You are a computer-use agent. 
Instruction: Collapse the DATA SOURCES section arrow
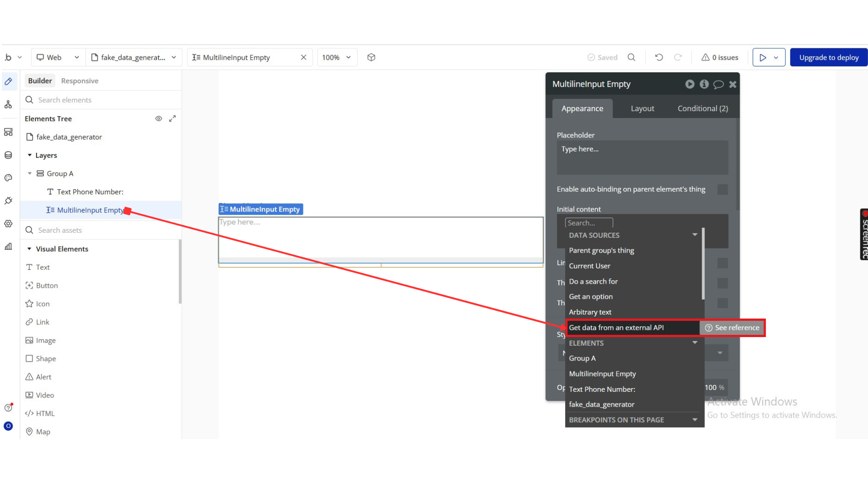(x=695, y=235)
